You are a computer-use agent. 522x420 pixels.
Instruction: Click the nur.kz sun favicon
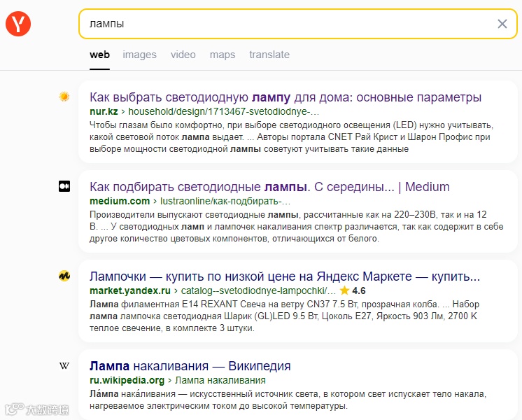[x=64, y=97]
